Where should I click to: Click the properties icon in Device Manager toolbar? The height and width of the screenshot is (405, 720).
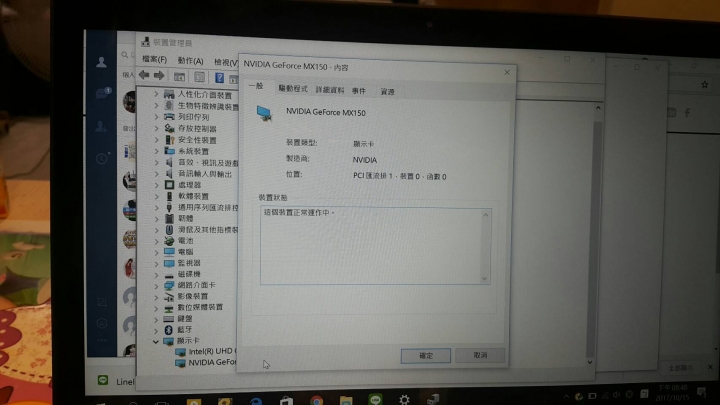click(200, 77)
